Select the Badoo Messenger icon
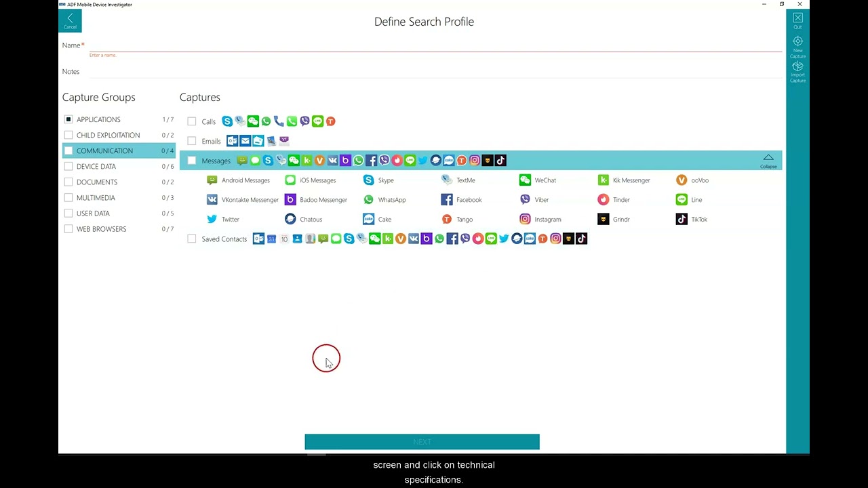The width and height of the screenshot is (868, 488). click(290, 200)
